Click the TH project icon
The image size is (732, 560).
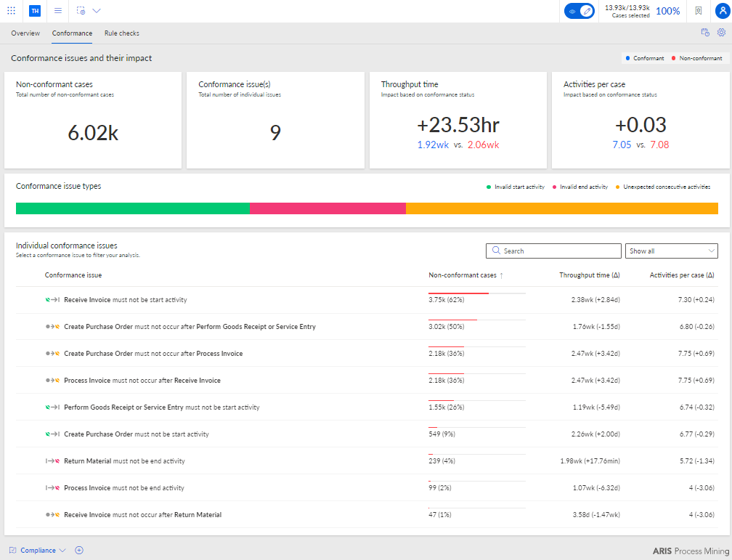point(35,11)
